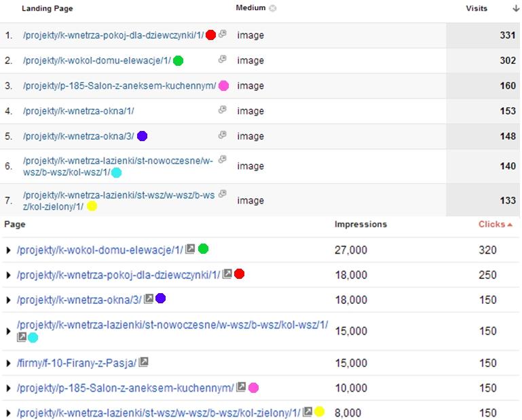Click the external link icon in landing page row 6
522x420 pixels.
(222, 160)
